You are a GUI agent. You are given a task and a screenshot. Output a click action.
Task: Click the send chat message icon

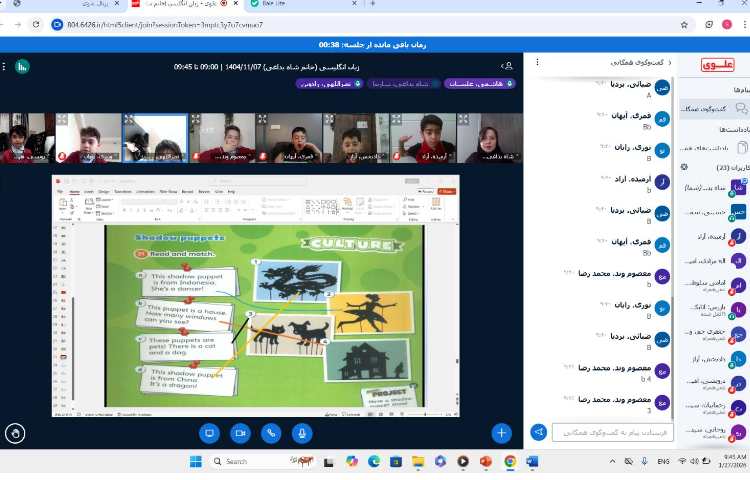(539, 432)
